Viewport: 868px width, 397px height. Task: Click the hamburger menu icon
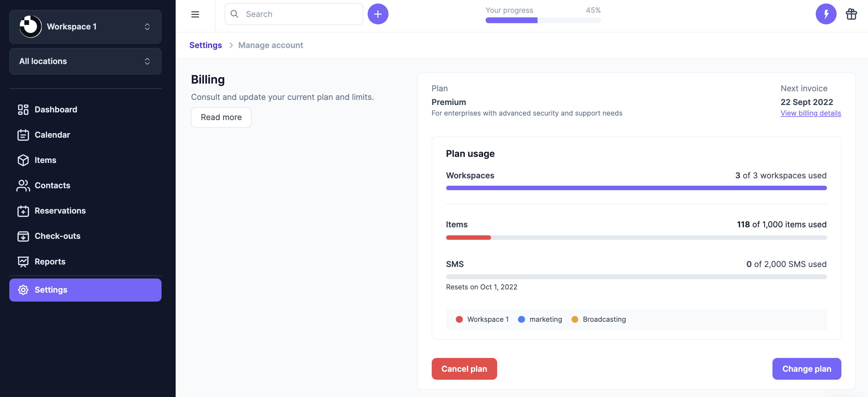pyautogui.click(x=195, y=14)
